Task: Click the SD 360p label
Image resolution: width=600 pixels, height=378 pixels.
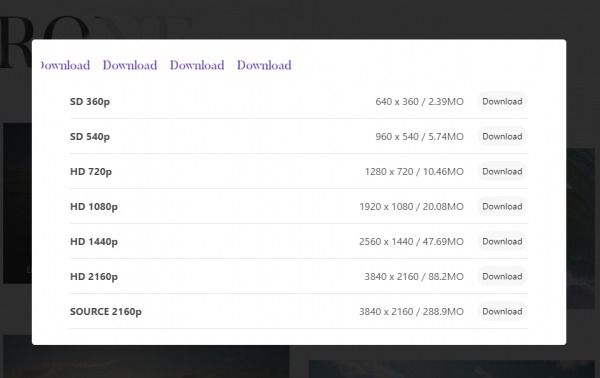Action: [90, 102]
